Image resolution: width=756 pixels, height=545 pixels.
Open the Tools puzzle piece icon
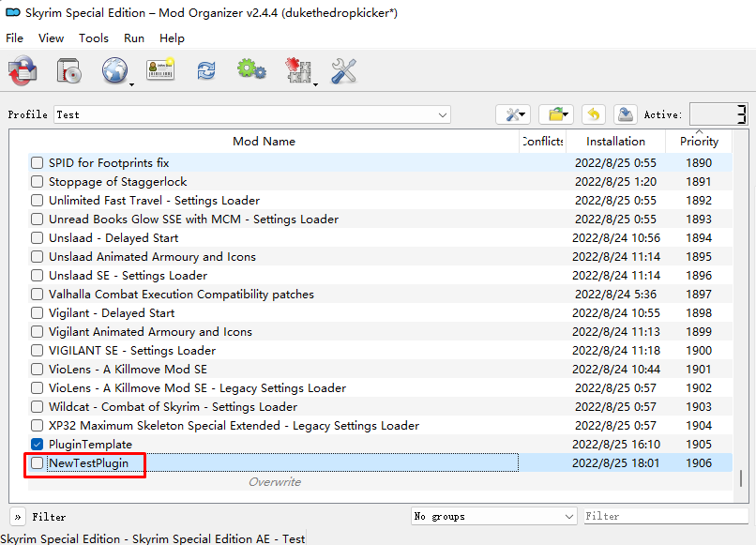pyautogui.click(x=298, y=70)
